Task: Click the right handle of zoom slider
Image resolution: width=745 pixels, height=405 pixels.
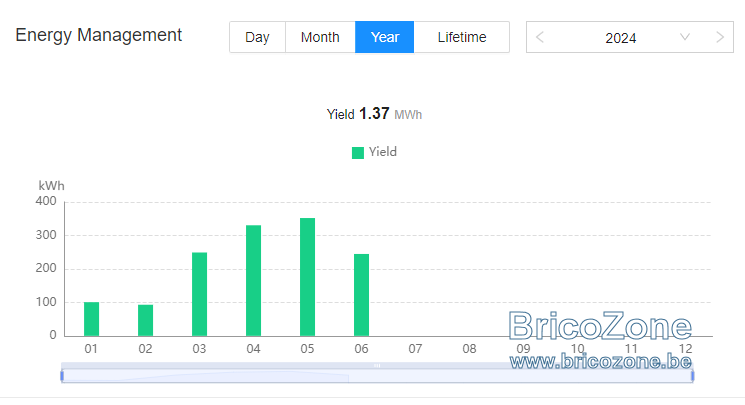Action: (692, 376)
